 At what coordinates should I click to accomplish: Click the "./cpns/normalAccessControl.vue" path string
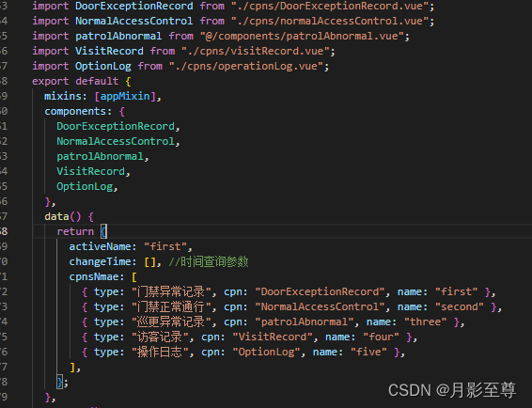(329, 21)
